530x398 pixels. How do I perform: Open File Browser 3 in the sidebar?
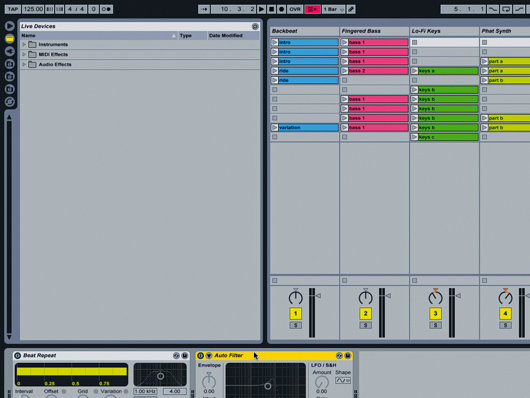[x=9, y=89]
